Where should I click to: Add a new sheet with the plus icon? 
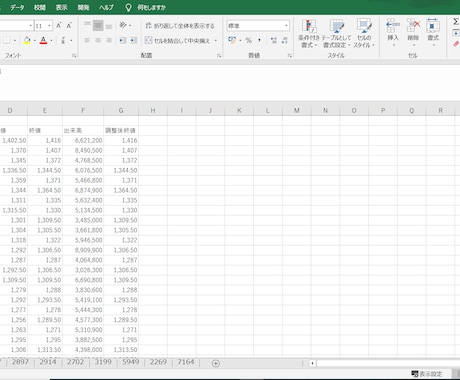click(216, 363)
